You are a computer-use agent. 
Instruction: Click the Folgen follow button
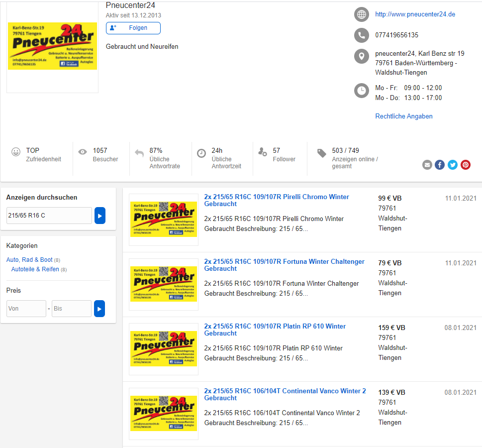coord(133,28)
